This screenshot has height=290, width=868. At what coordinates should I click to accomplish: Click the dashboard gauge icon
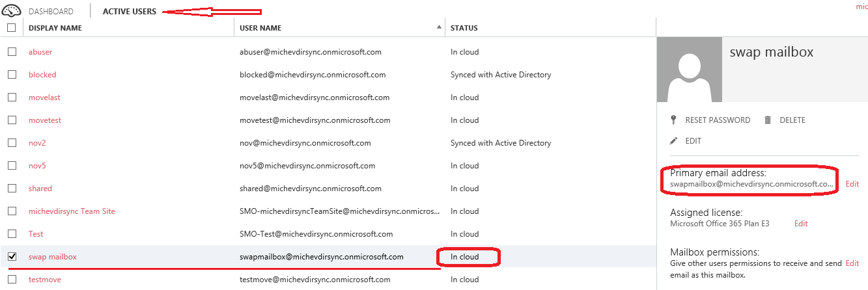12,11
